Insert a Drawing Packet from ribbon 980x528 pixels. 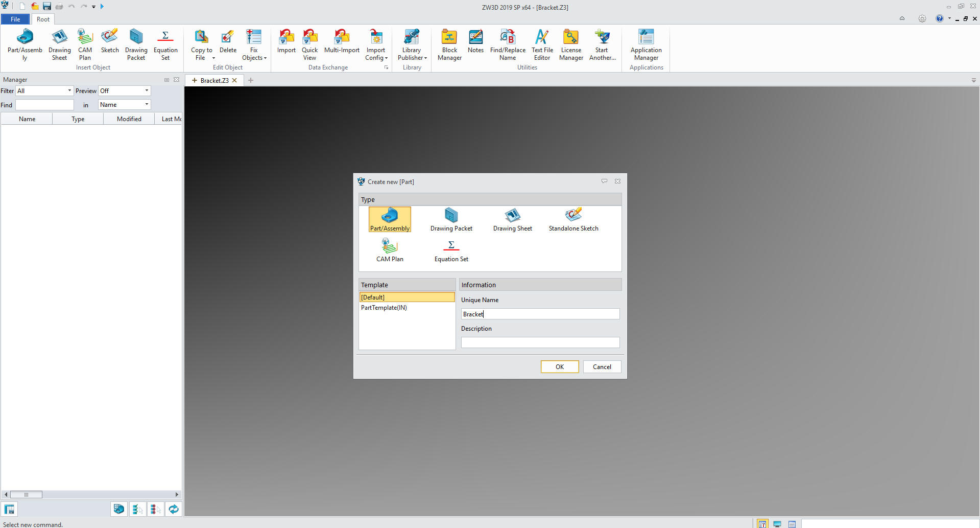[136, 44]
